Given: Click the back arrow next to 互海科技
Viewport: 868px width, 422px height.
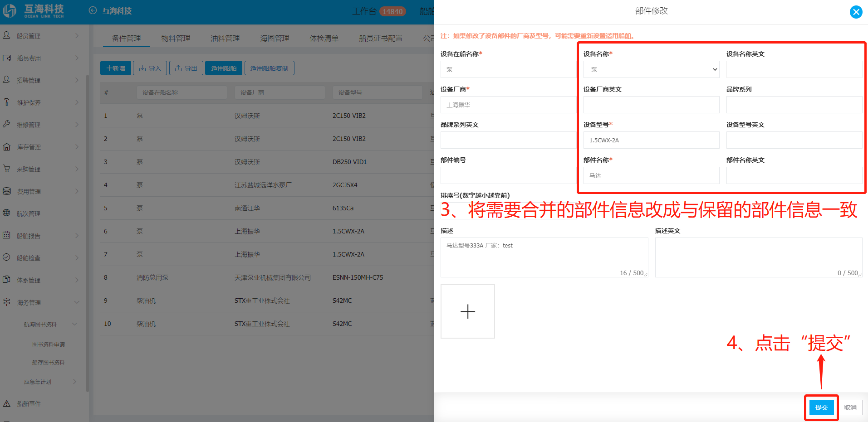Looking at the screenshot, I should 93,10.
